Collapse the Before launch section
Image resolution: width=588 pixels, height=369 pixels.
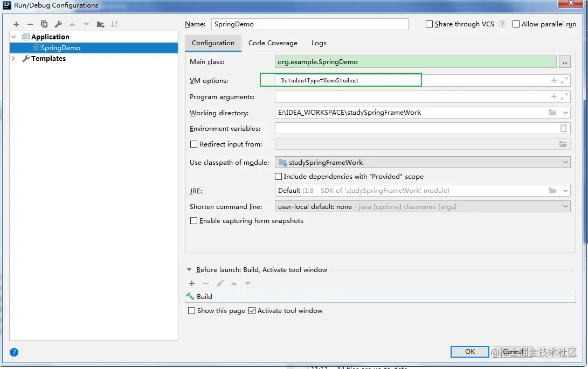[x=189, y=270]
